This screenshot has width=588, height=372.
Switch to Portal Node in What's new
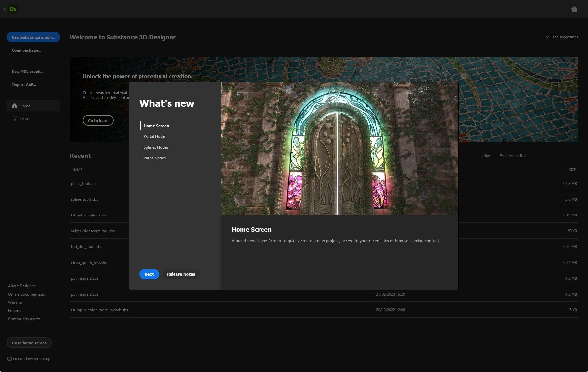[x=154, y=136]
